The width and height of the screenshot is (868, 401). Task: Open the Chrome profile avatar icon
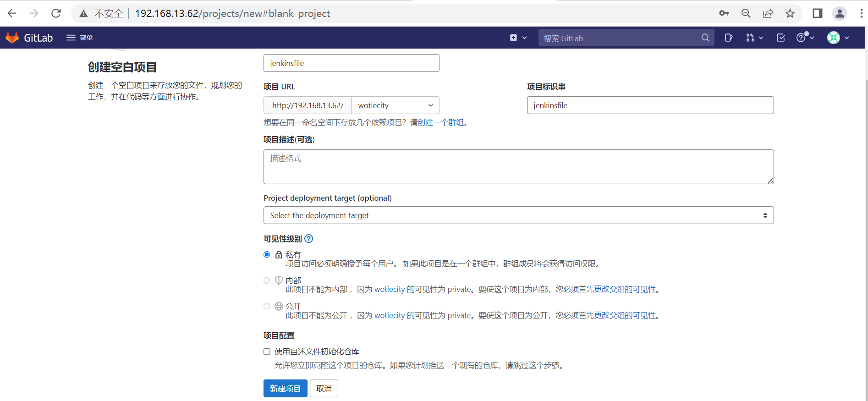(840, 13)
